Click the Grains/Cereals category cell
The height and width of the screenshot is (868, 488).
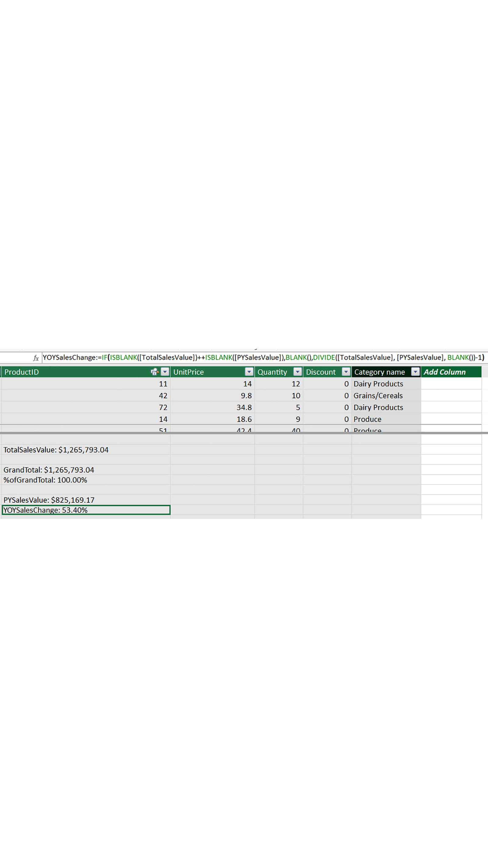378,396
